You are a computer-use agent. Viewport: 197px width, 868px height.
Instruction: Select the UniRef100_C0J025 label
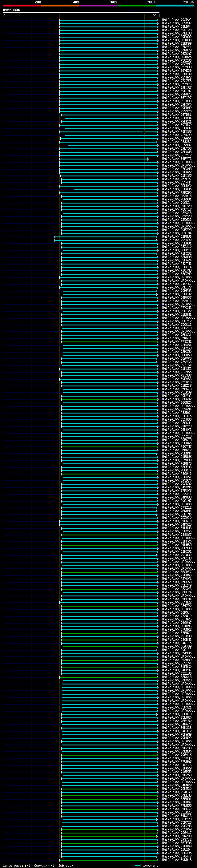(177, 57)
